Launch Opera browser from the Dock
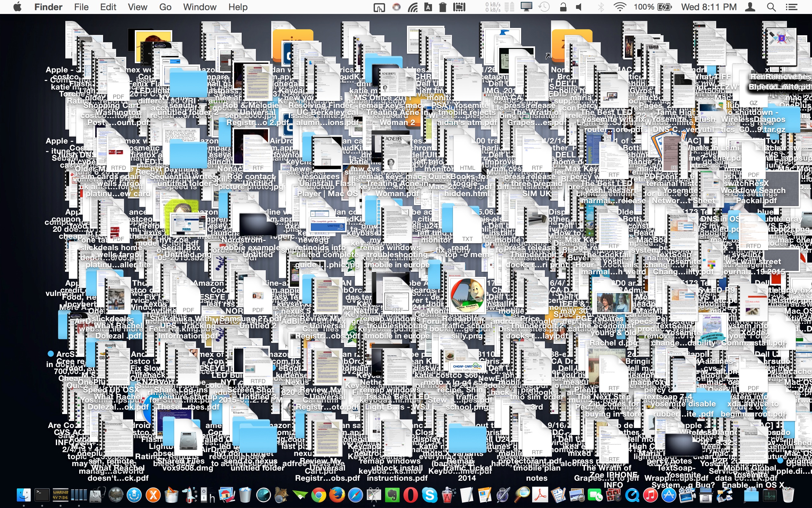 click(x=411, y=495)
